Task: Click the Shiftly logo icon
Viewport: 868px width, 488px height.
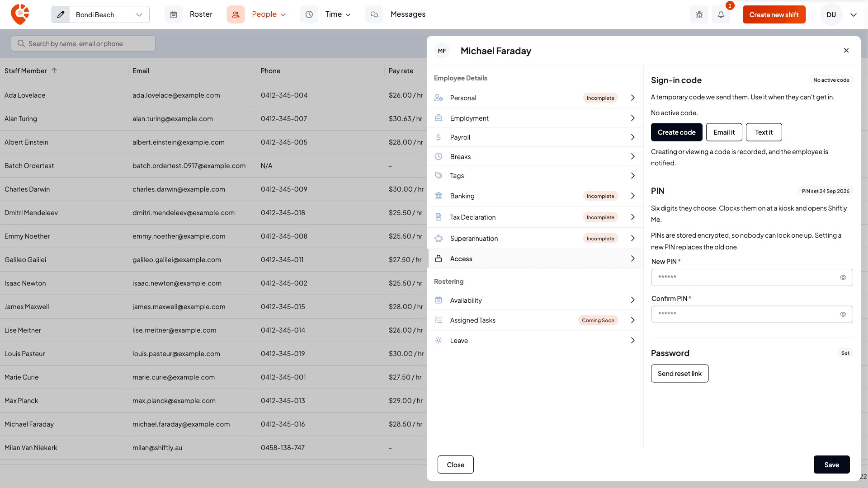Action: pyautogui.click(x=20, y=14)
